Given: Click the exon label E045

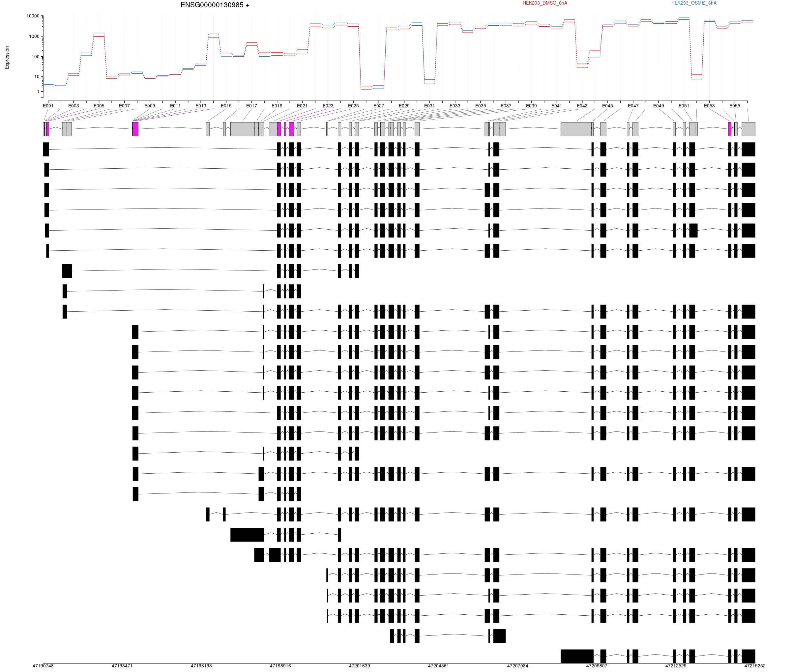Looking at the screenshot, I should [x=608, y=106].
